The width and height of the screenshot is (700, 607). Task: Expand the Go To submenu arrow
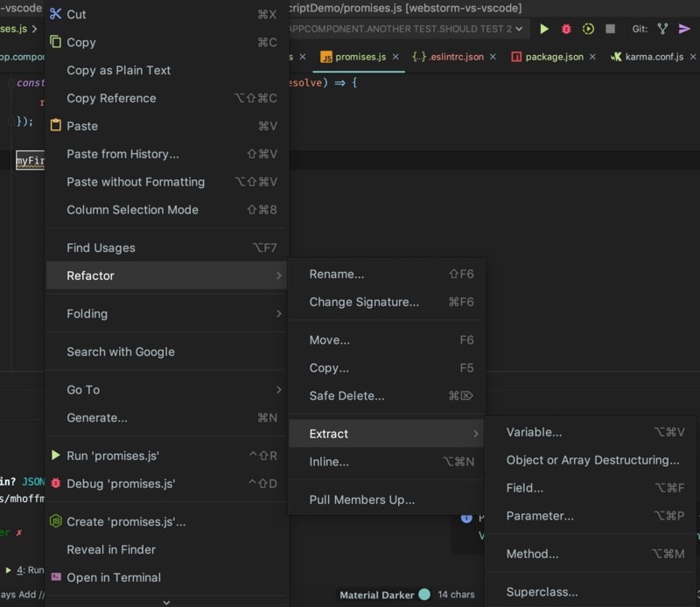point(278,389)
